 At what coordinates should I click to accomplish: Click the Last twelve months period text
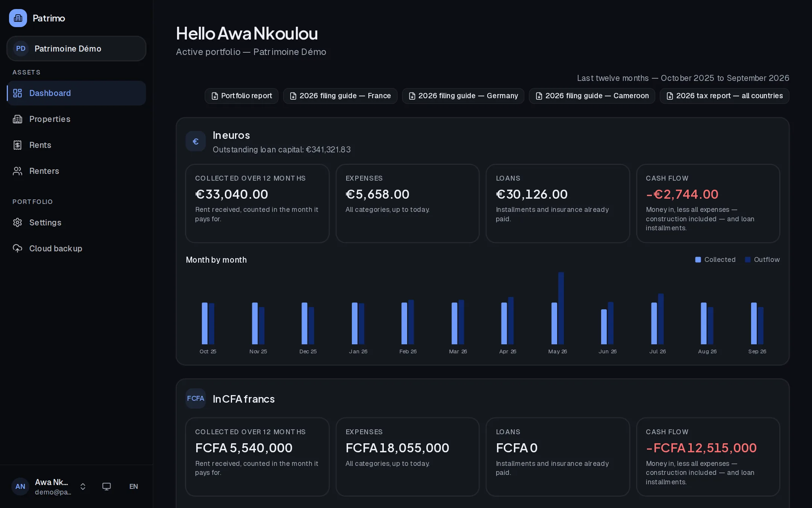(683, 78)
